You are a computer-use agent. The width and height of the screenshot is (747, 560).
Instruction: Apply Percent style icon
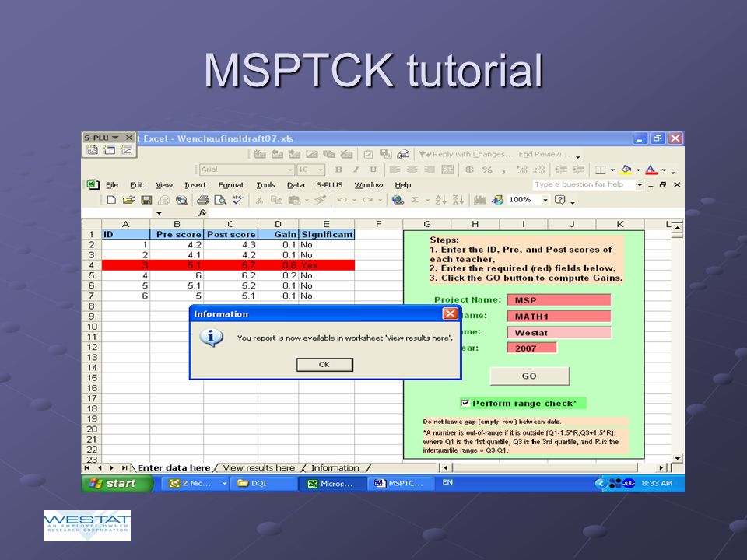pos(487,170)
